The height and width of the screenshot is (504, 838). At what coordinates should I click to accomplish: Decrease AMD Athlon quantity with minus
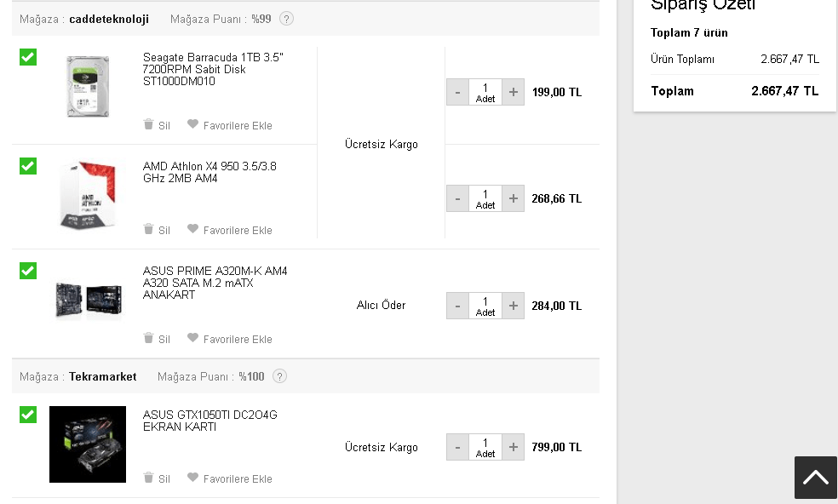click(x=457, y=198)
